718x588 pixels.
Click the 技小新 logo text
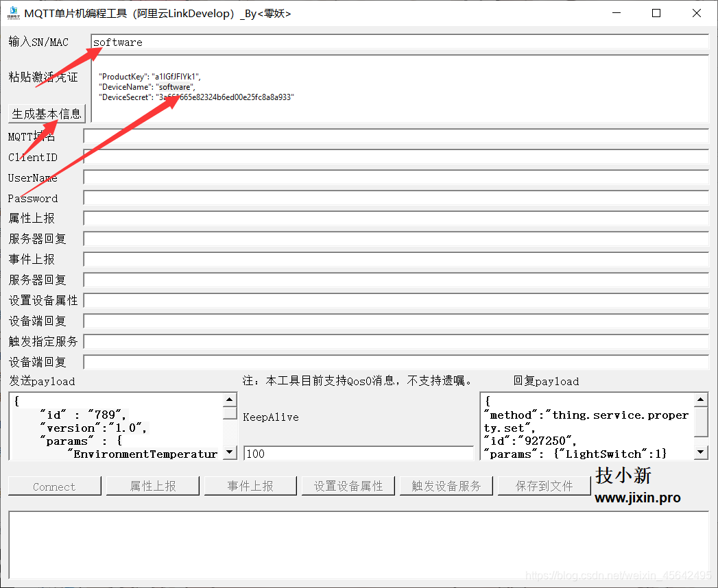click(x=623, y=476)
